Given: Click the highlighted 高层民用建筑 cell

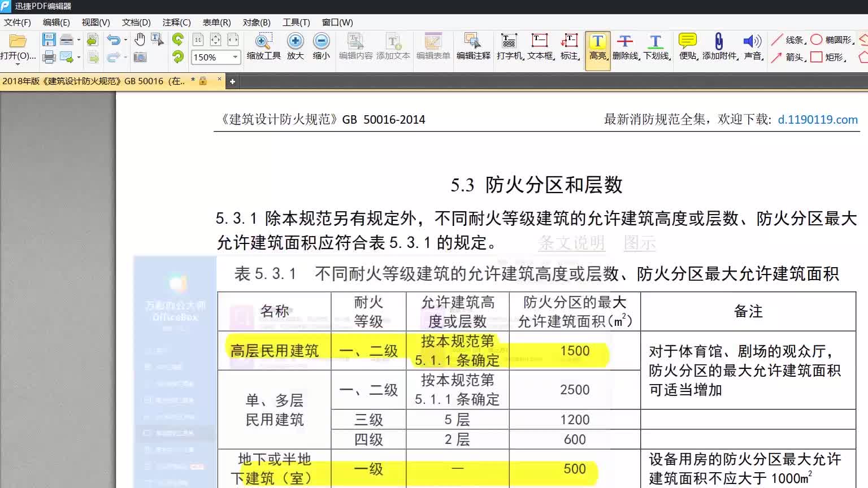Looking at the screenshot, I should point(275,351).
